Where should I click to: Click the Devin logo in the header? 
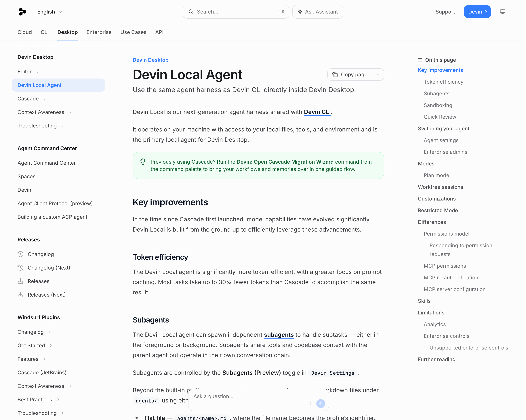(22, 12)
